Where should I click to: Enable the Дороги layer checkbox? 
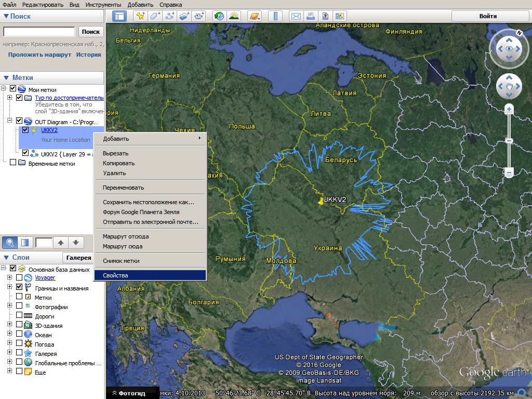point(19,316)
